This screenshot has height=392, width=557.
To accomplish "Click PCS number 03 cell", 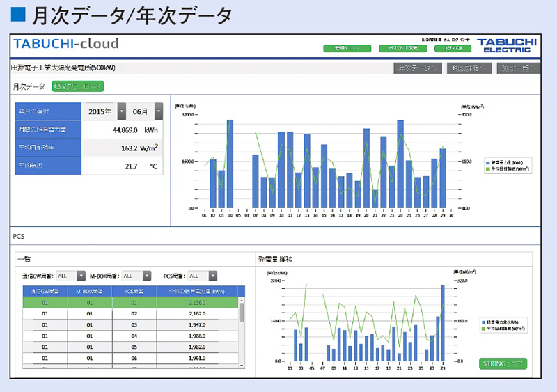I will [134, 325].
